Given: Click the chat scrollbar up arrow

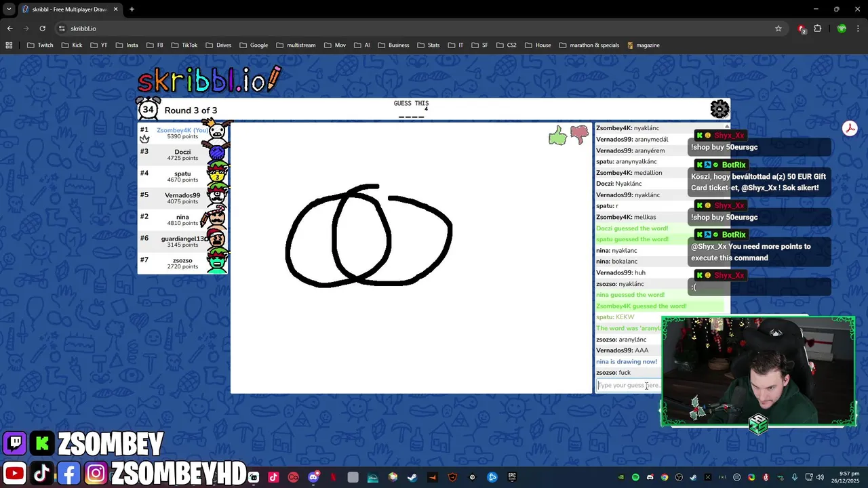Looking at the screenshot, I should tap(727, 126).
